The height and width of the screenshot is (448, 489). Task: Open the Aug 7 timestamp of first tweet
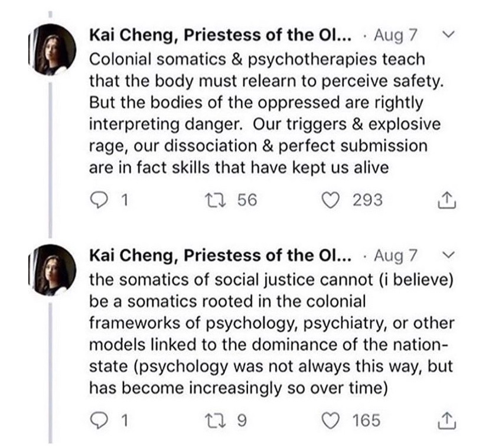pos(396,35)
